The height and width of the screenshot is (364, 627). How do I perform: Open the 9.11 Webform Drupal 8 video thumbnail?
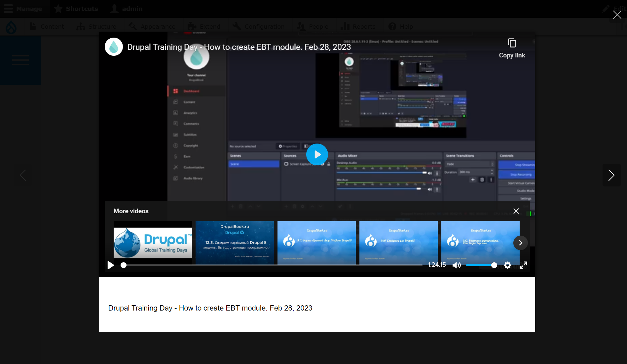[x=316, y=243]
